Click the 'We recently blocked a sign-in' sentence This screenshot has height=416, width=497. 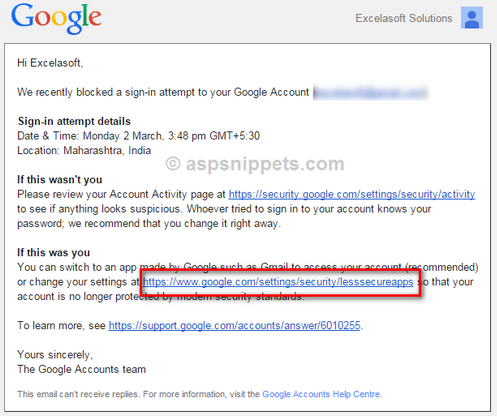coord(163,92)
